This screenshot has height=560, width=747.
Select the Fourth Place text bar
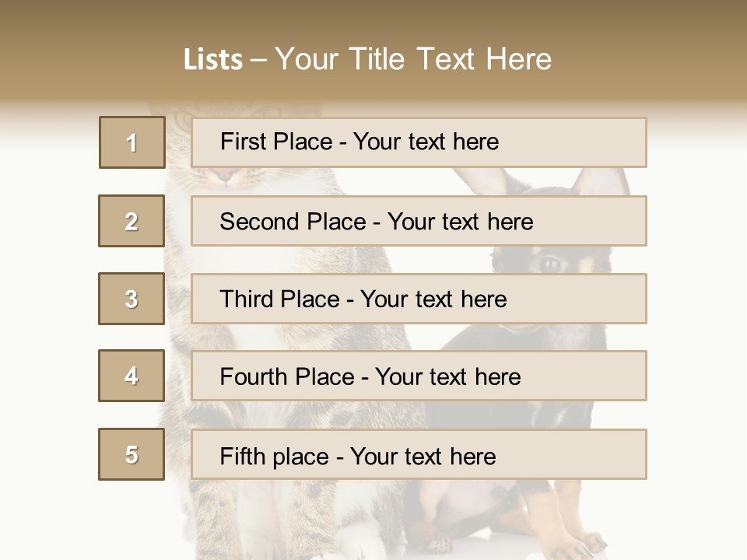(x=419, y=376)
